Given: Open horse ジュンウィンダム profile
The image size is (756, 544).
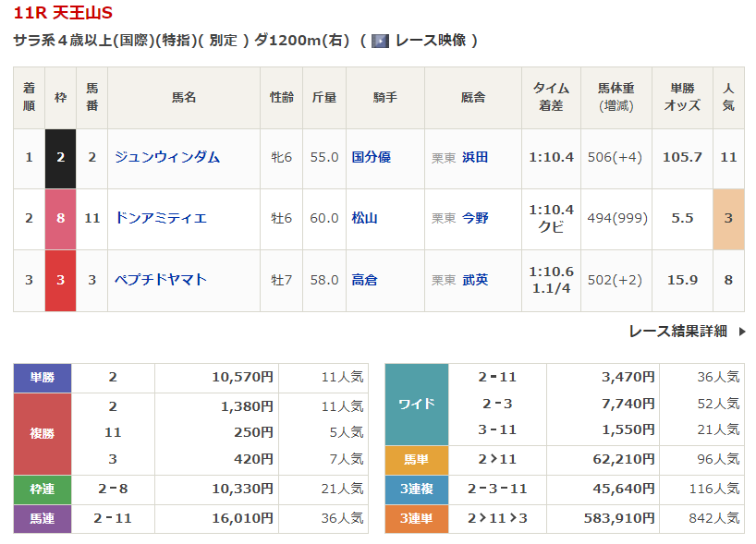Looking at the screenshot, I should point(167,157).
